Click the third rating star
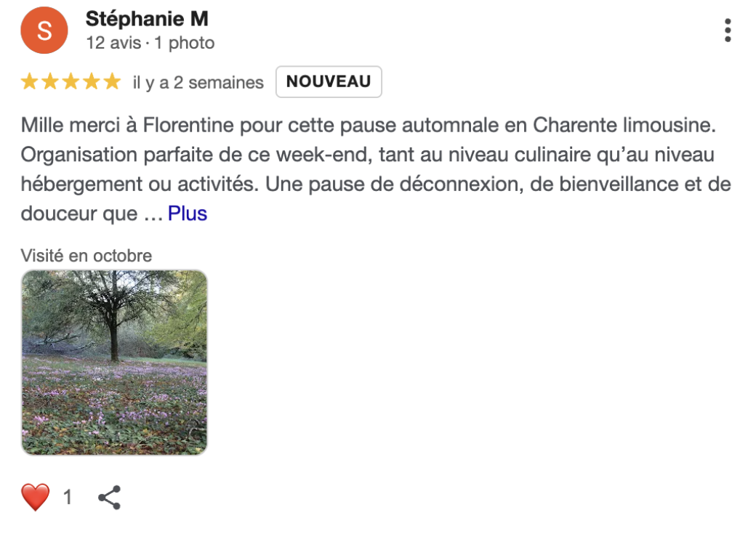Viewport: 756px width, 544px height. (x=71, y=81)
